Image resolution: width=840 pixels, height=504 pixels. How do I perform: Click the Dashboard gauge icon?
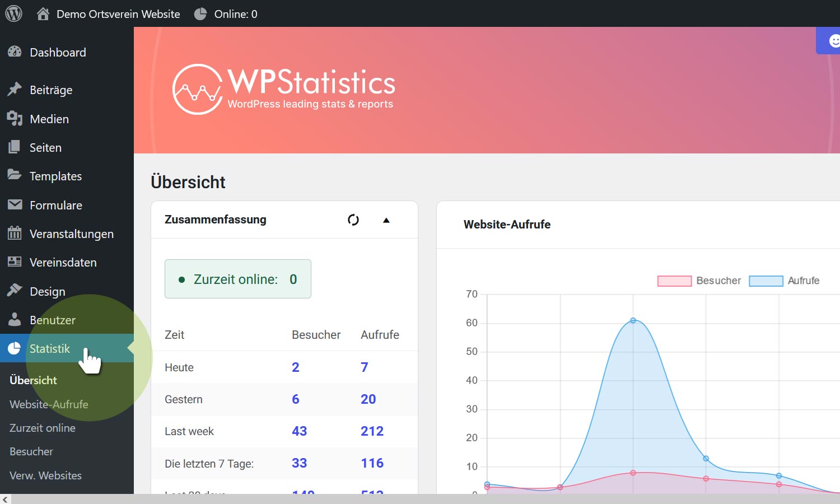click(15, 52)
